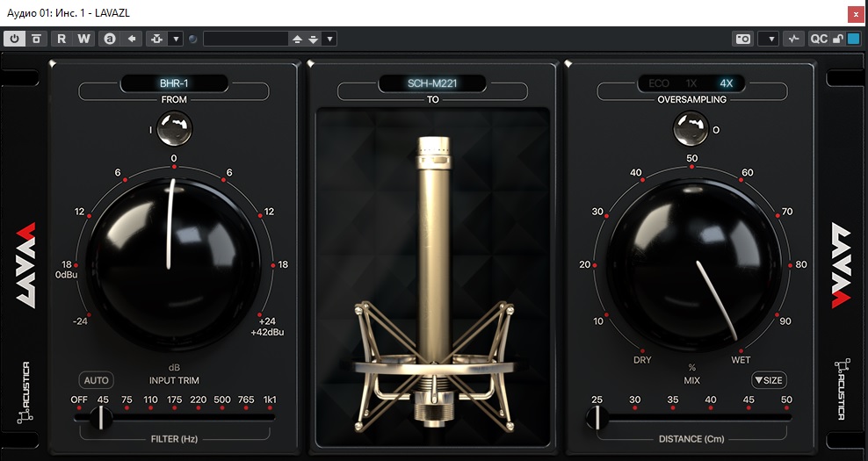Click the input (I) indicator lamp

point(174,129)
